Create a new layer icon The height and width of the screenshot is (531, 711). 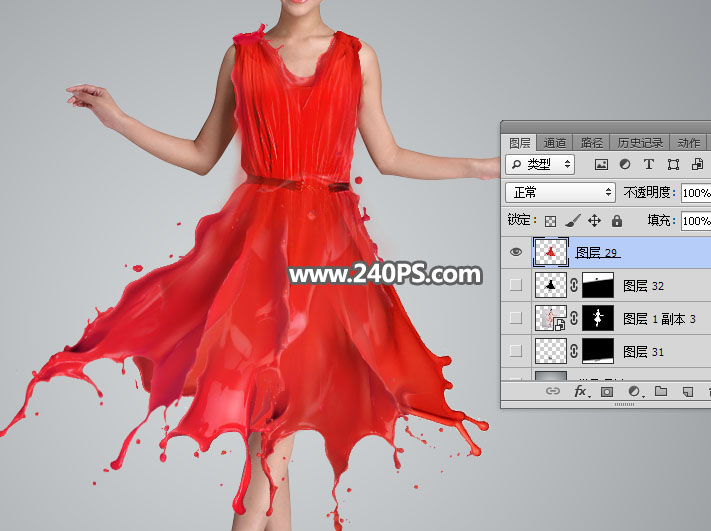click(x=688, y=391)
